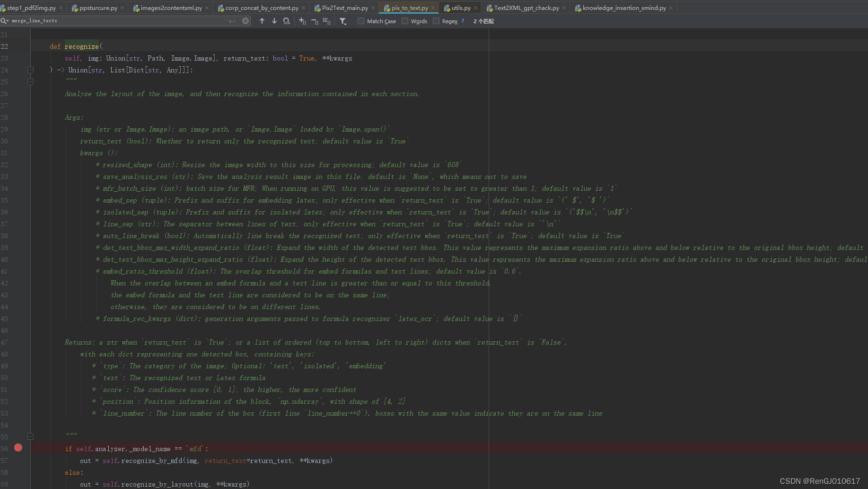This screenshot has height=489, width=868.
Task: Click the 'else:' keyword on line 58
Action: (74, 472)
